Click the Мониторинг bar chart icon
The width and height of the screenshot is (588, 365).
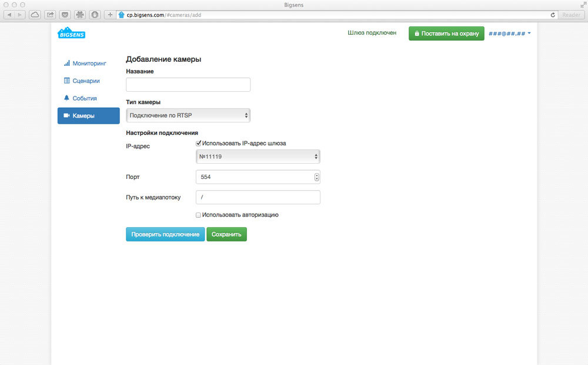(67, 63)
